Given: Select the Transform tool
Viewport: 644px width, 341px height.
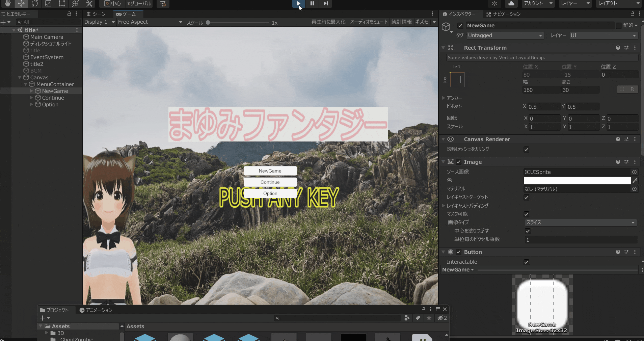Looking at the screenshot, I should coord(75,3).
